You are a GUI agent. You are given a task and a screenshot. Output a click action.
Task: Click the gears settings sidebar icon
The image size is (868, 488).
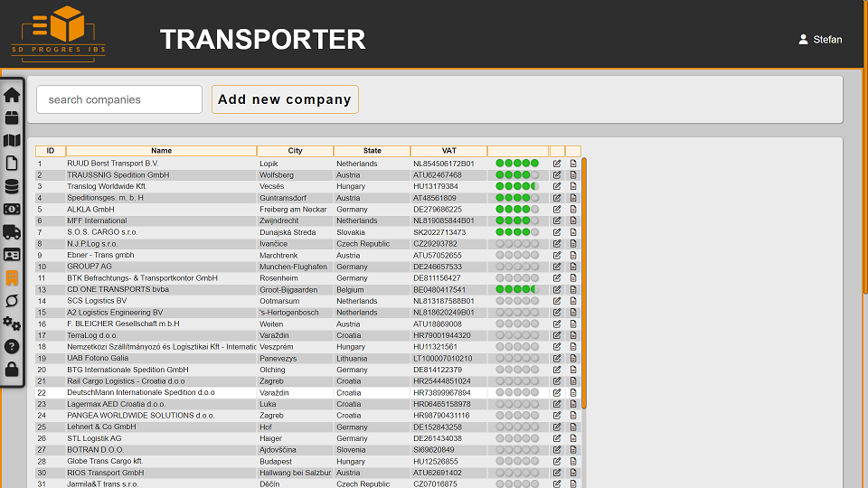point(12,324)
